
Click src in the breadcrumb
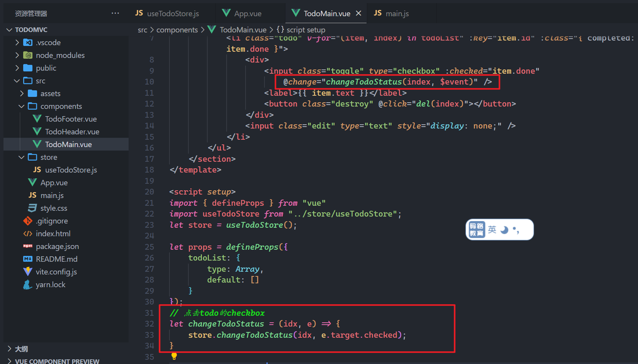[143, 30]
